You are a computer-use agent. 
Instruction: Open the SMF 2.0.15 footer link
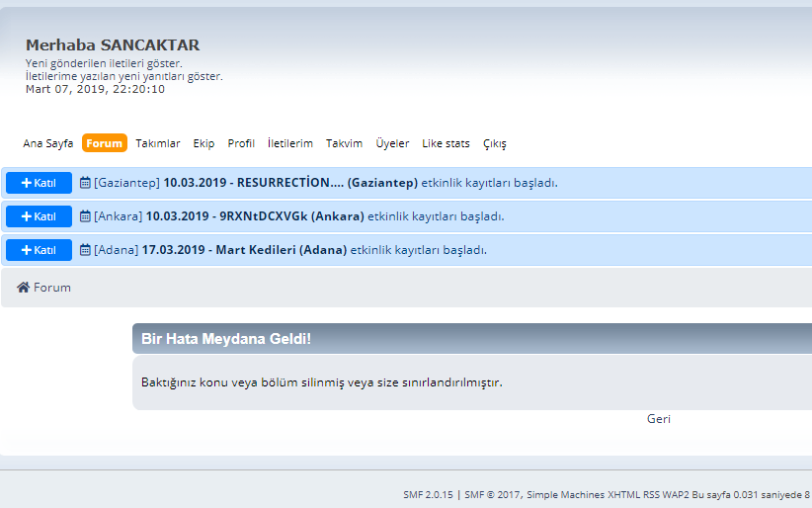(428, 494)
